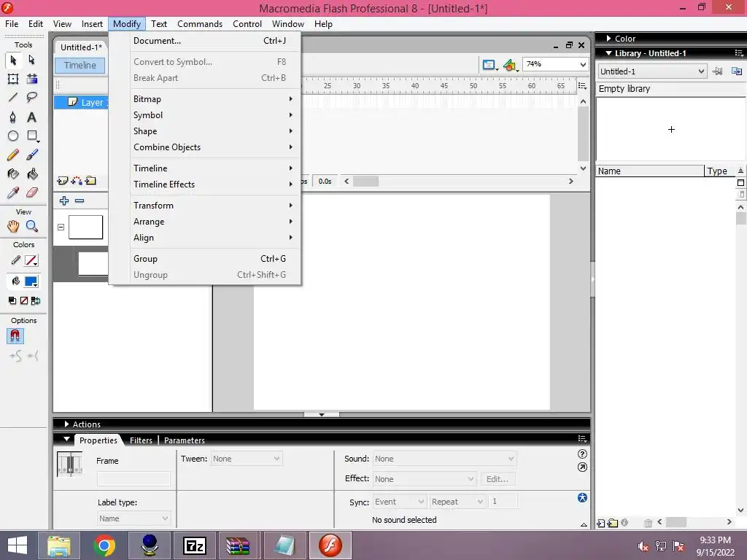Click the Properties panel help icon
The width and height of the screenshot is (747, 560).
click(x=582, y=454)
